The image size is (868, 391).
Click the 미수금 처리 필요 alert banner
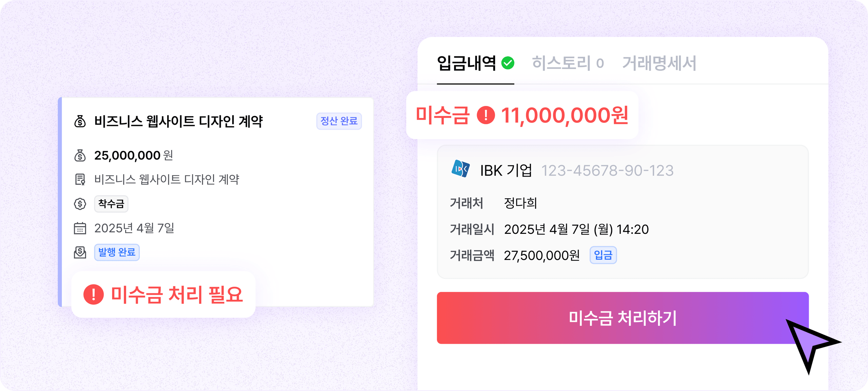163,294
